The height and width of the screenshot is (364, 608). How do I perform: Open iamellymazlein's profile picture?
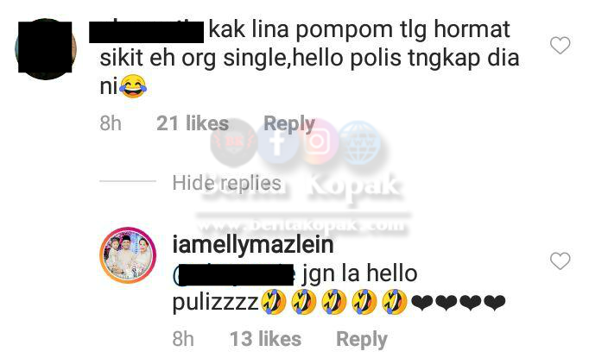pyautogui.click(x=128, y=255)
